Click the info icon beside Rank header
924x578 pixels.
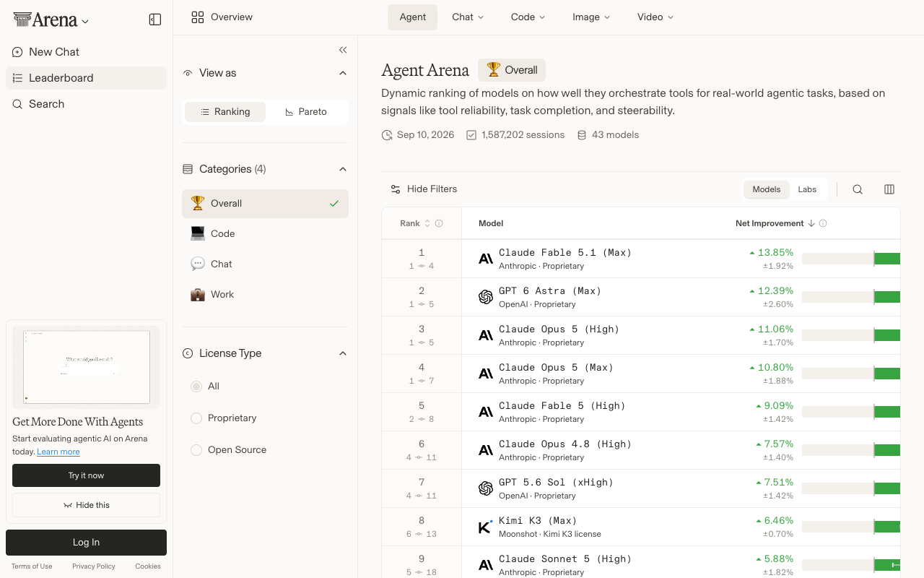tap(439, 223)
